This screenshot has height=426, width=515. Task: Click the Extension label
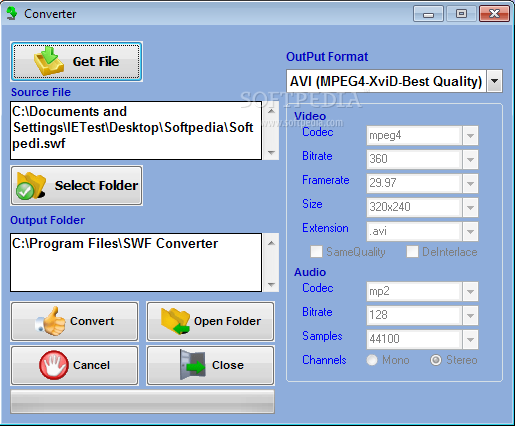click(325, 228)
